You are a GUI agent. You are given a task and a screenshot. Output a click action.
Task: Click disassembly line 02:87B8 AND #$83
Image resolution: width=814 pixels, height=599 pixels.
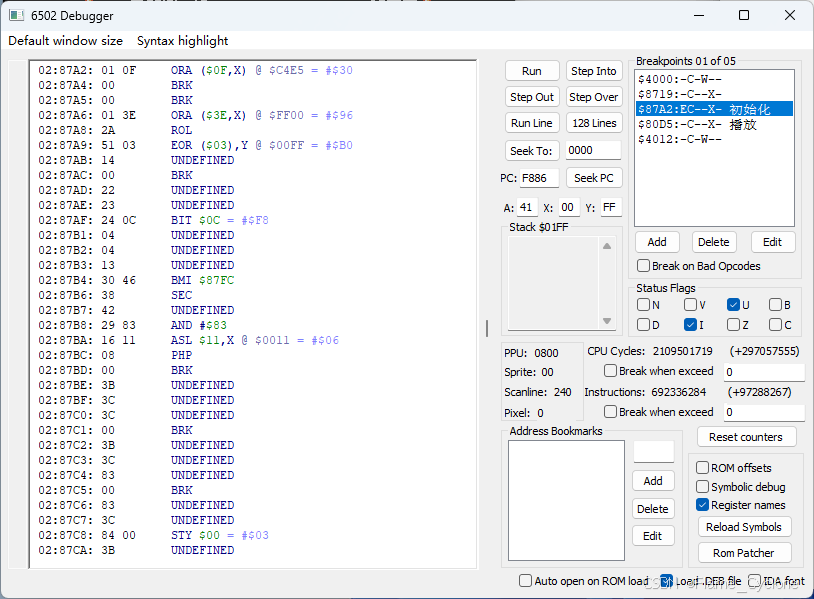click(132, 325)
